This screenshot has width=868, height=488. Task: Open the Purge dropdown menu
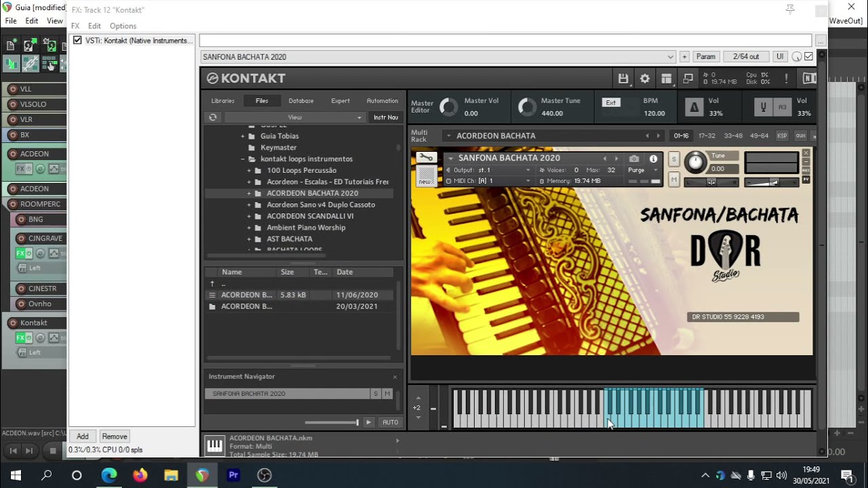(x=643, y=170)
